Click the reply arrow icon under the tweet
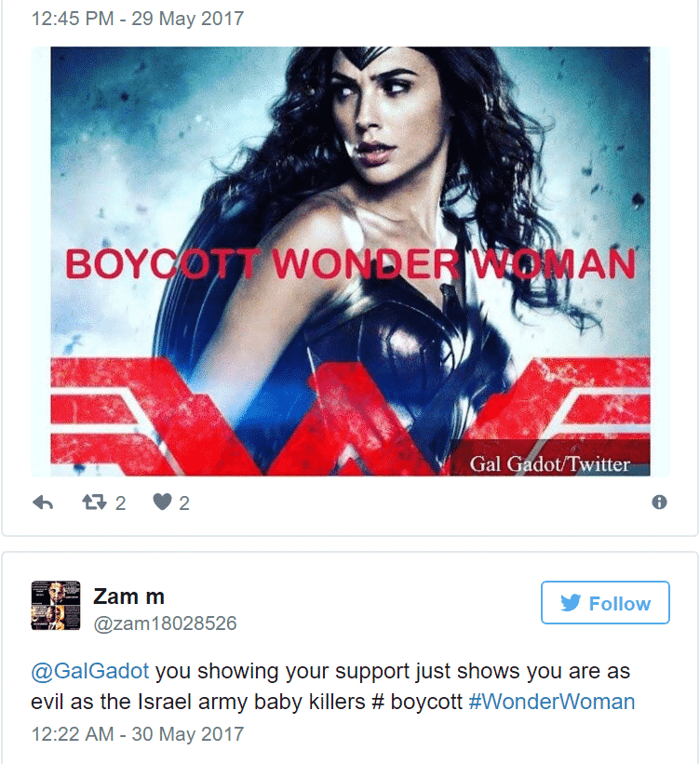This screenshot has height=764, width=700. point(43,503)
